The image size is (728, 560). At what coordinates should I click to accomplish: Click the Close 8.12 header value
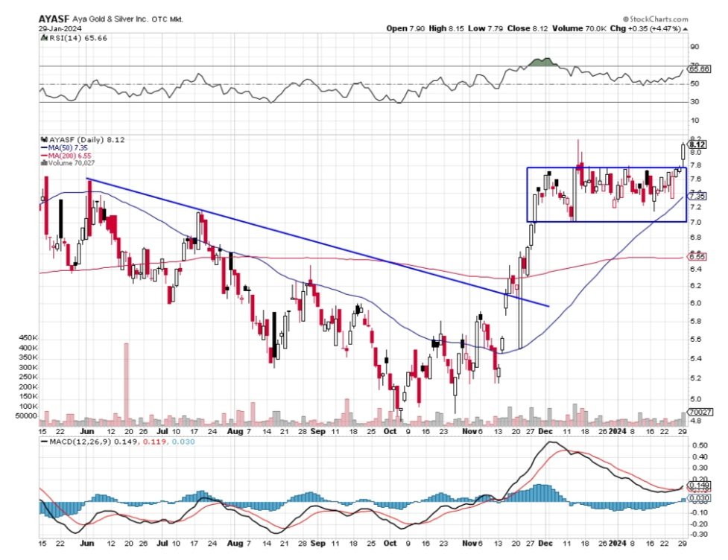point(528,28)
